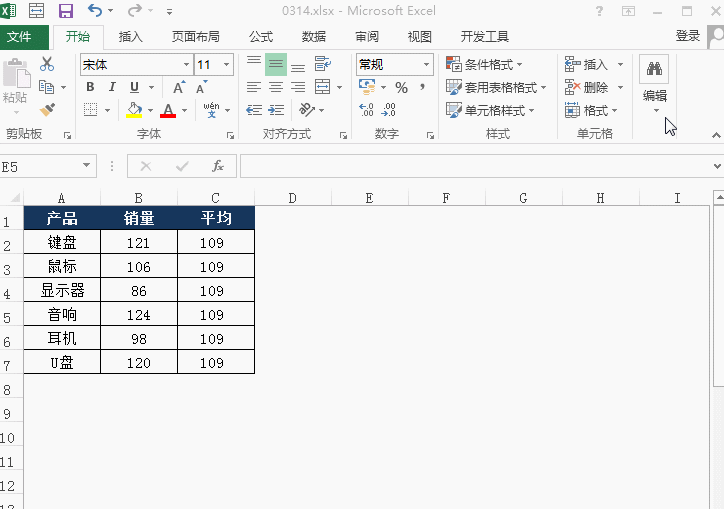This screenshot has width=724, height=509.
Task: Decrease font size with the small A
Action: (201, 87)
